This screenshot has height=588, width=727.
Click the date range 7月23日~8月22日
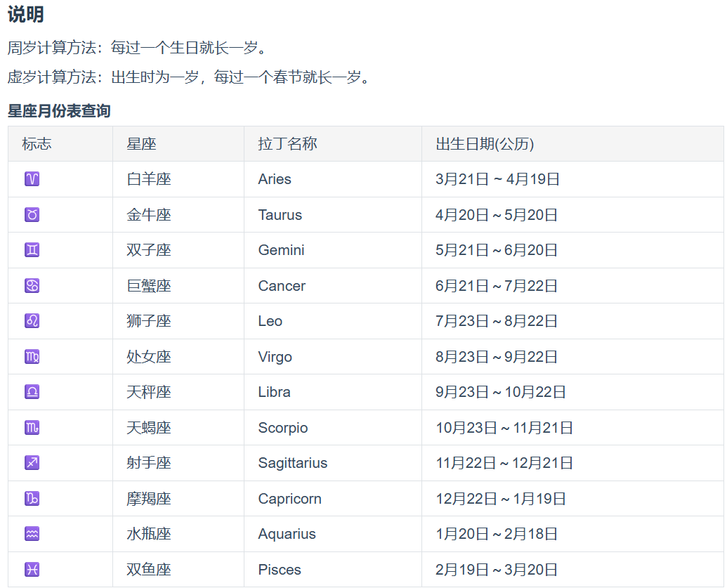(x=496, y=321)
